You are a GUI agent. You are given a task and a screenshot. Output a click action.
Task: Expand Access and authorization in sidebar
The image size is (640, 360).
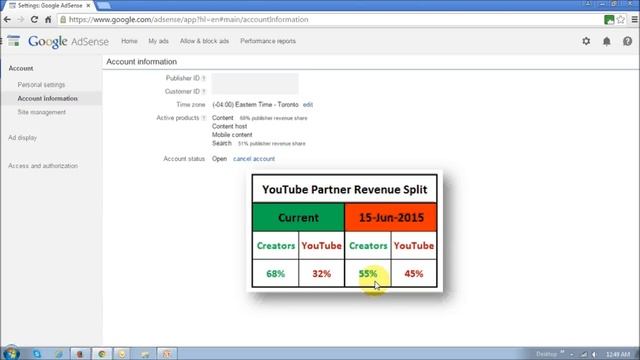pos(43,166)
